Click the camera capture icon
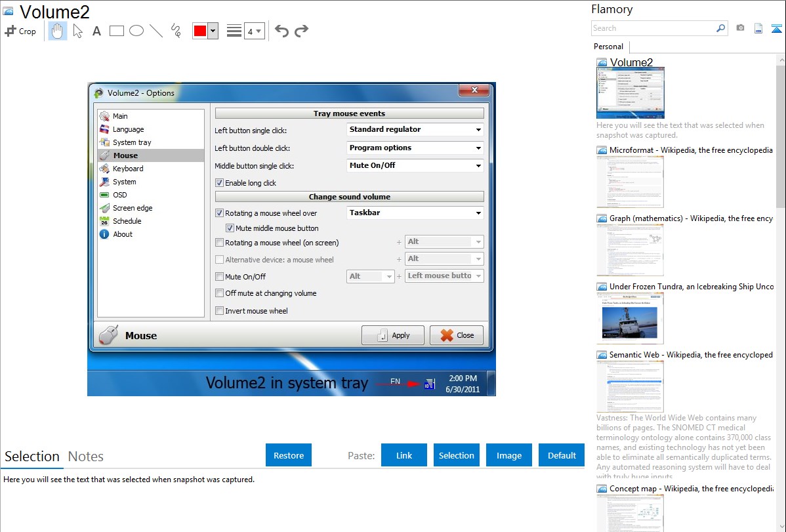This screenshot has height=532, width=786. coord(740,28)
